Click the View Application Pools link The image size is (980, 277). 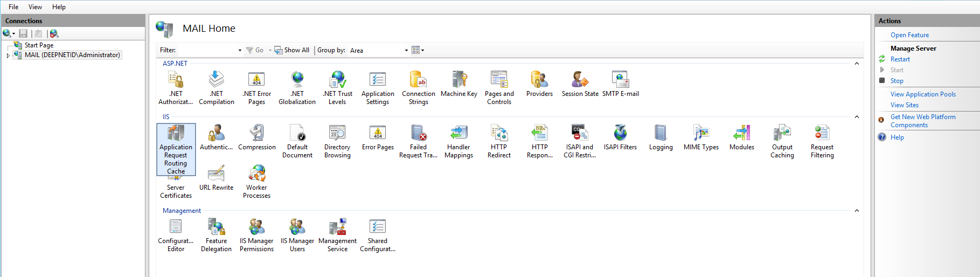coord(923,94)
